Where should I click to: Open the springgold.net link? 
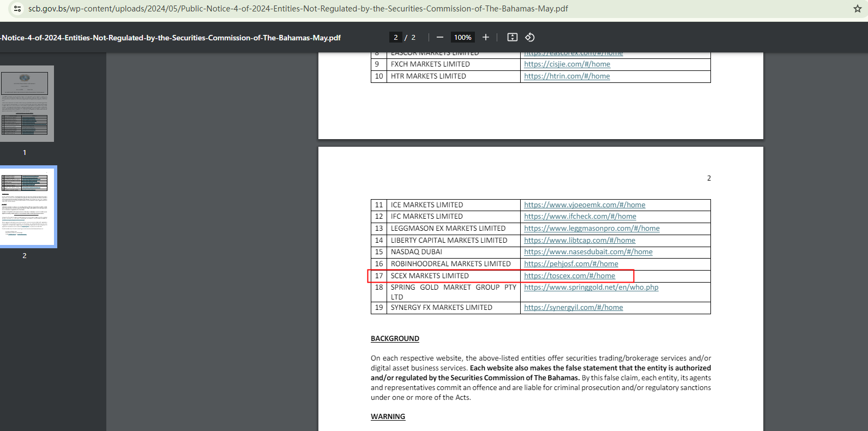(x=591, y=288)
